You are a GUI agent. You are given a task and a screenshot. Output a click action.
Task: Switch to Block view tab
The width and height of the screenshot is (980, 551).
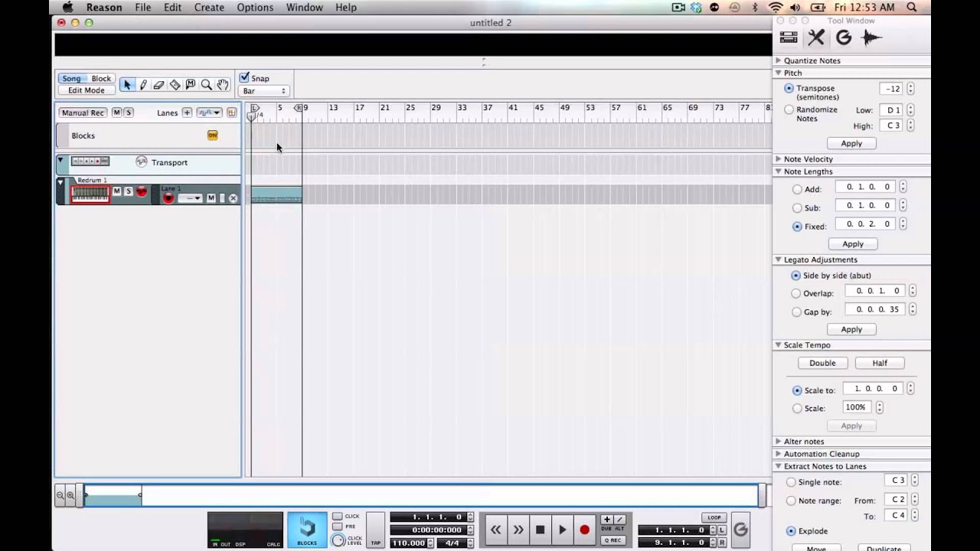tap(101, 78)
